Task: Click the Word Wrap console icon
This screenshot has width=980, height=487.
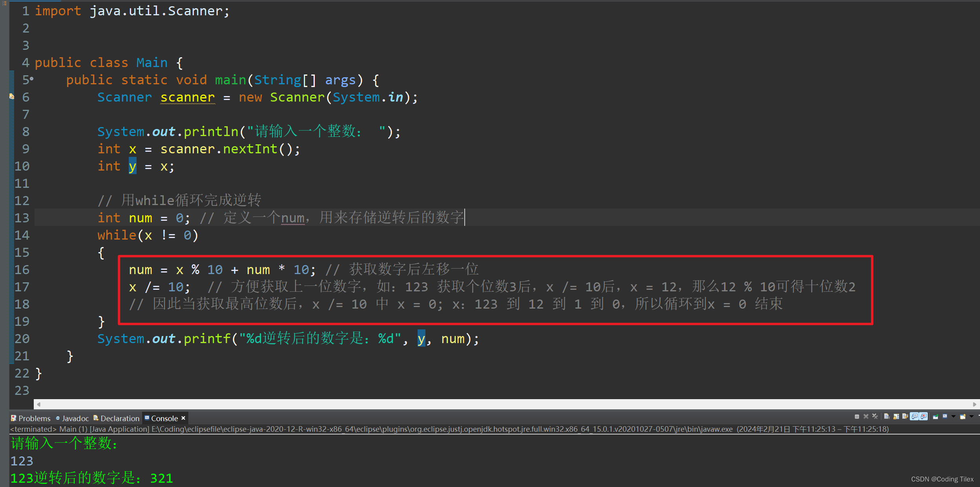Action: coord(905,416)
